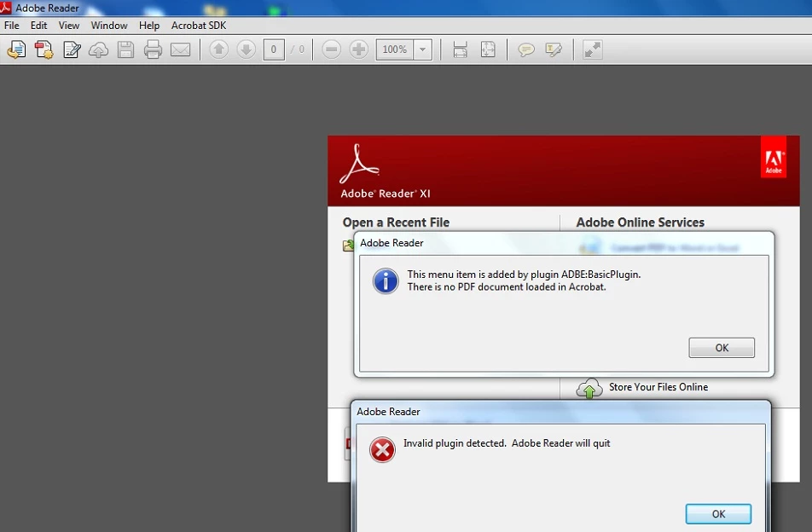812x532 pixels.
Task: Open the zoom level dropdown arrow
Action: click(x=422, y=49)
